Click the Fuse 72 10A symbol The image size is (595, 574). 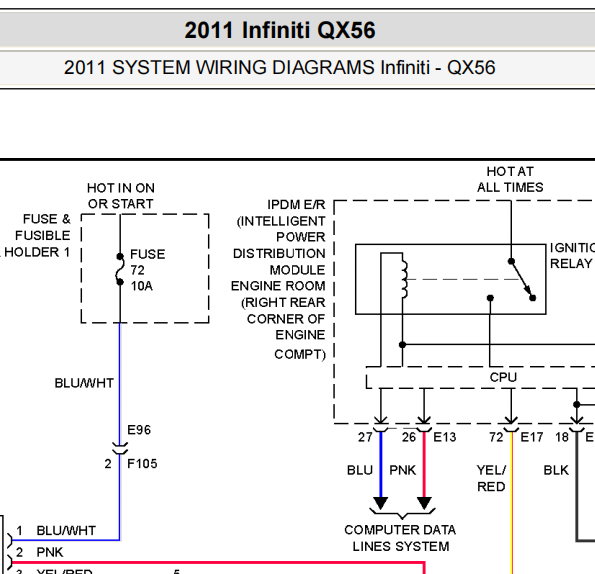pos(120,269)
